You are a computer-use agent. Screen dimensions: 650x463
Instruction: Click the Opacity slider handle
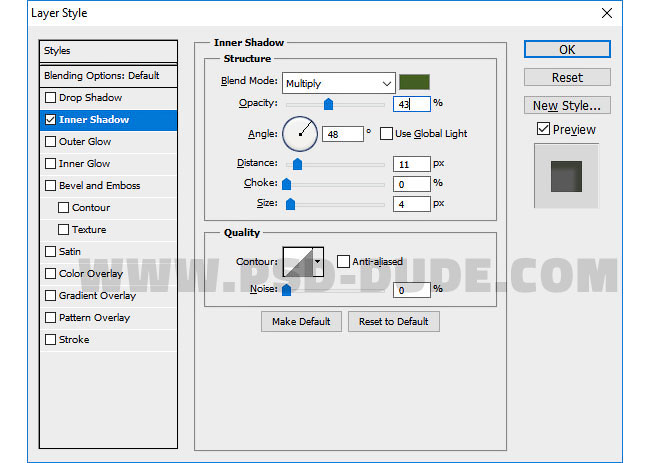328,104
